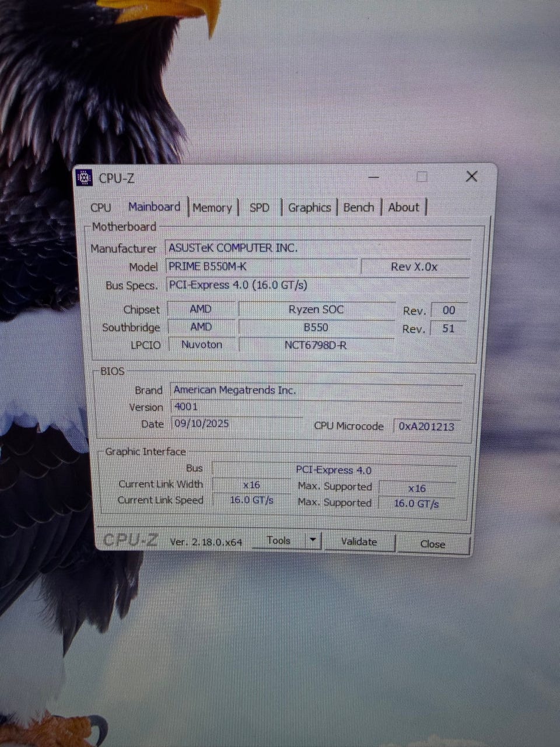Click the Ver. 2.18.0.x64 version text
Image resolution: width=560 pixels, height=747 pixels.
click(206, 542)
